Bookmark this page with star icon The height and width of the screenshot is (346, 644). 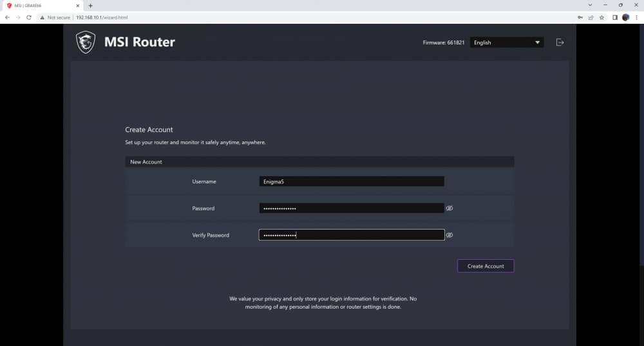(x=601, y=17)
